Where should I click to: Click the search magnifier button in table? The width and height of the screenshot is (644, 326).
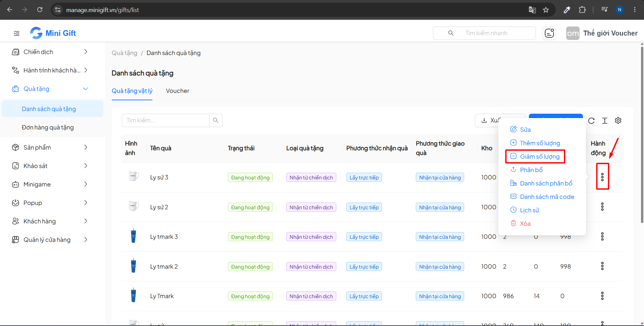tap(216, 120)
